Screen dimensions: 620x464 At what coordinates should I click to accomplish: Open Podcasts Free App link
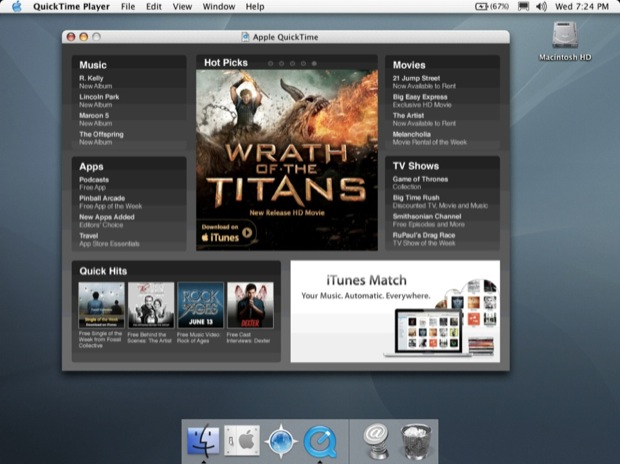(x=94, y=183)
